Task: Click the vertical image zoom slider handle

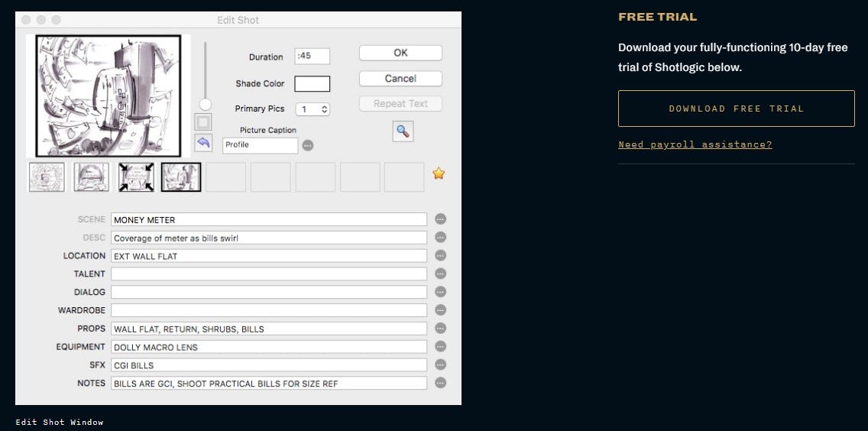Action: coord(205,104)
